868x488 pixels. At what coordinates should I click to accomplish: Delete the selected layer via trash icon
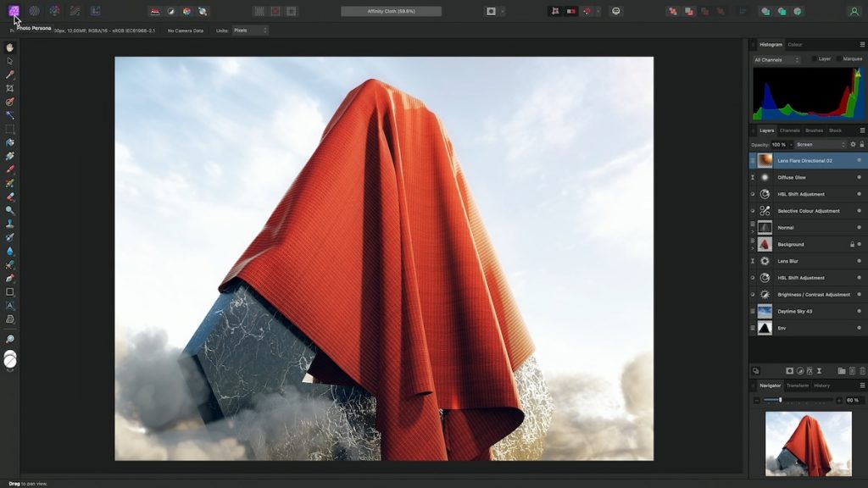pyautogui.click(x=862, y=371)
